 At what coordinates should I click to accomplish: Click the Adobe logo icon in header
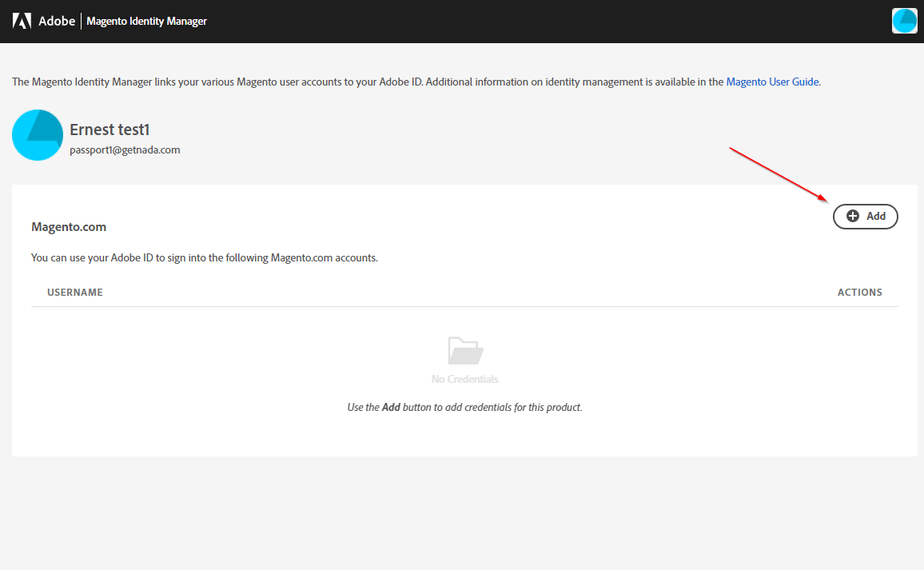22,22
